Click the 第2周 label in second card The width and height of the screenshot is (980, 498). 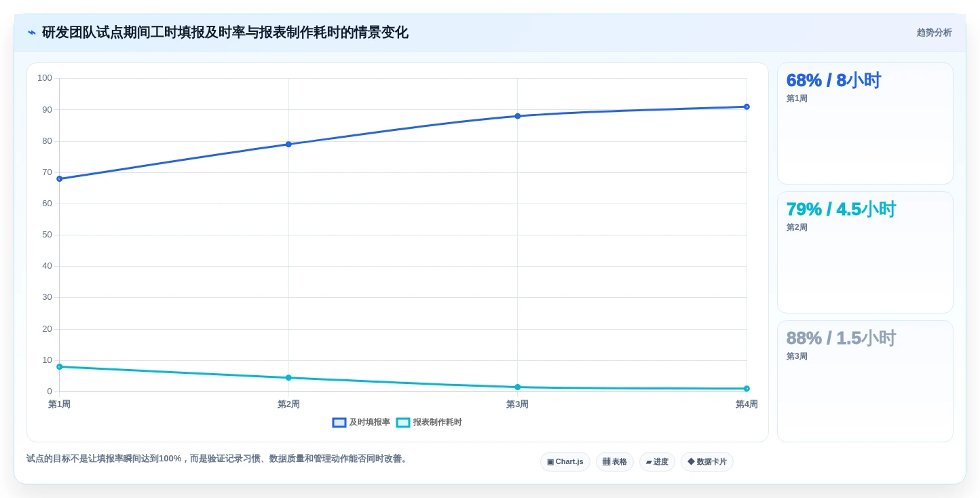click(x=797, y=228)
